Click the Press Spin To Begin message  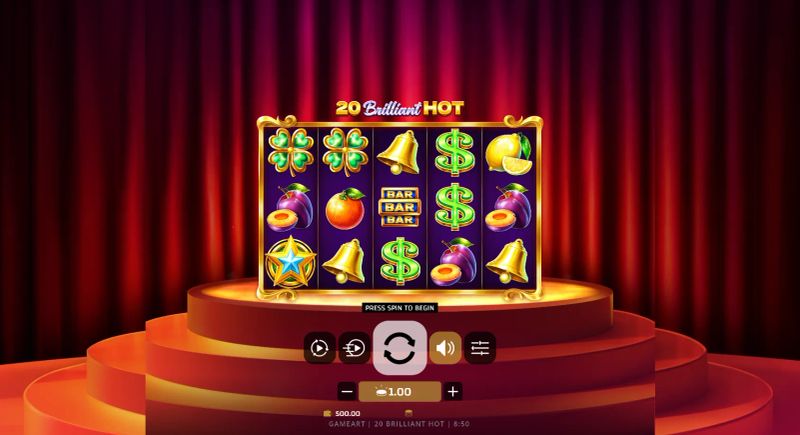coord(399,308)
